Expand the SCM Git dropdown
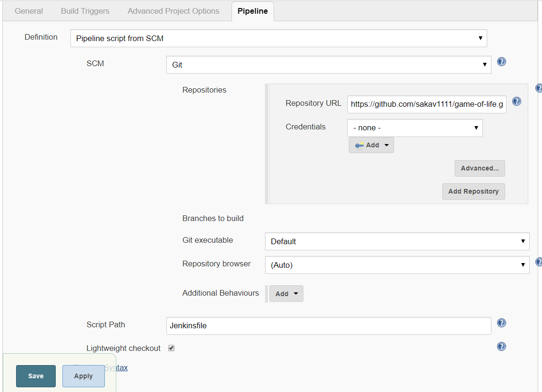542x392 pixels. (328, 65)
